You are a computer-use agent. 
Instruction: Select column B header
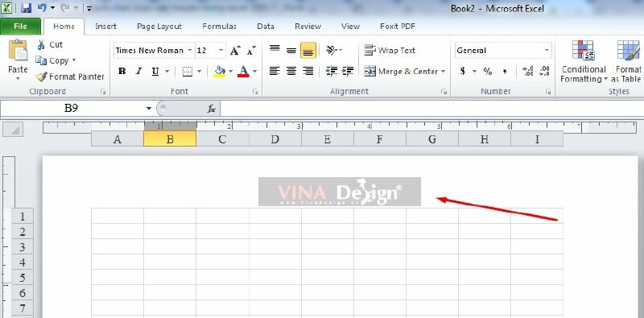coord(170,138)
